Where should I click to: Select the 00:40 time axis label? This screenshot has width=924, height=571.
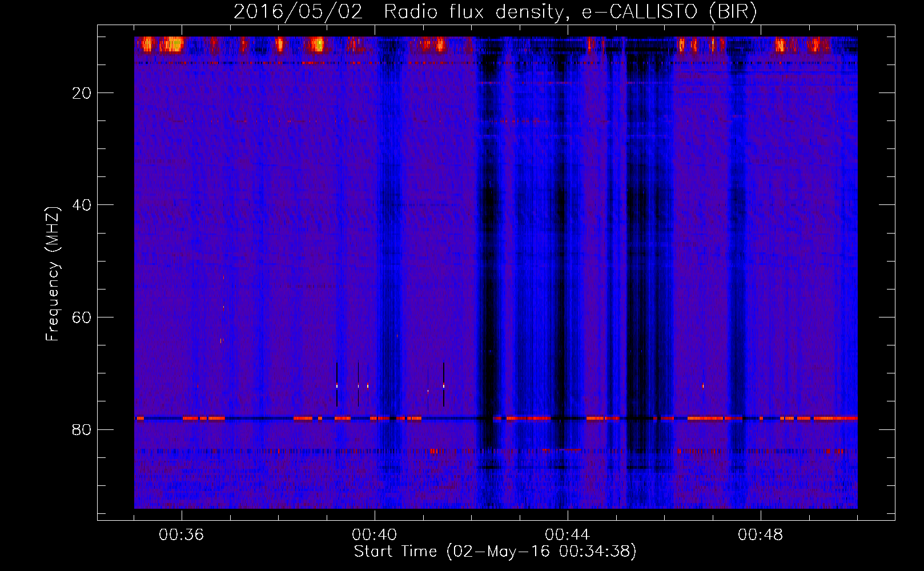click(375, 535)
